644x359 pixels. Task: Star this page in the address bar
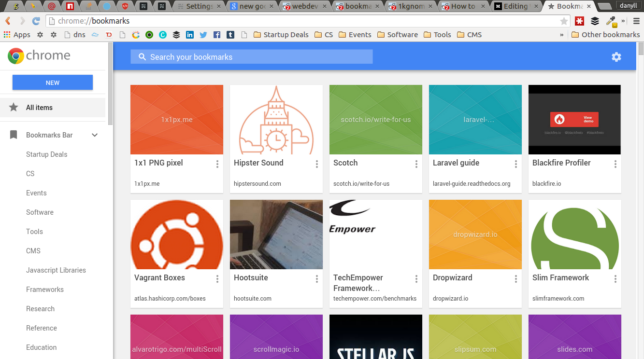coord(564,21)
